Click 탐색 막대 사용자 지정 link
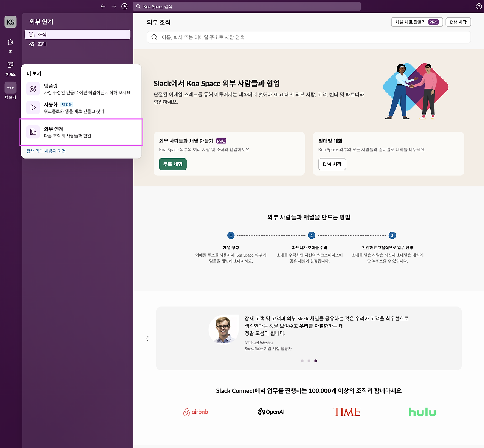 [x=46, y=151]
